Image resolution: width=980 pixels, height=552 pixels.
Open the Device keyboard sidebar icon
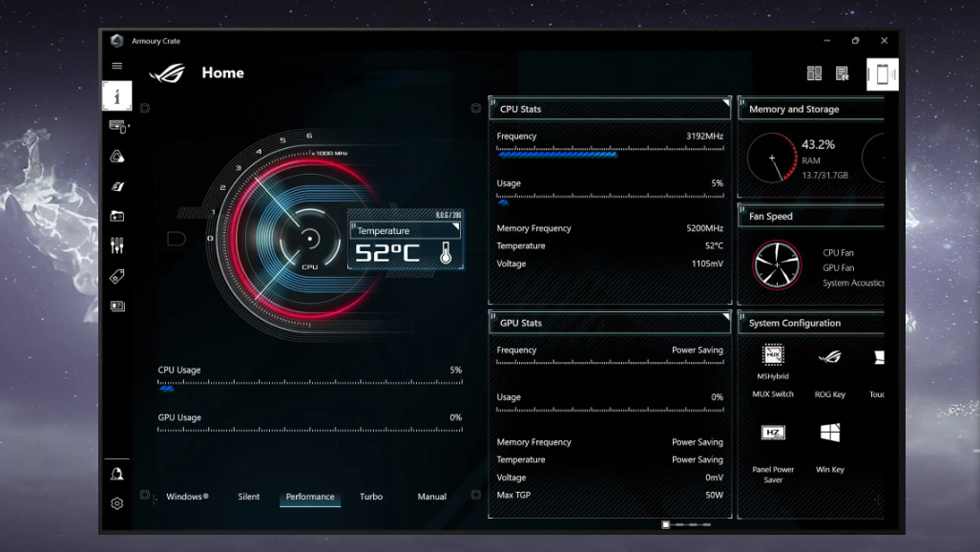pyautogui.click(x=117, y=126)
